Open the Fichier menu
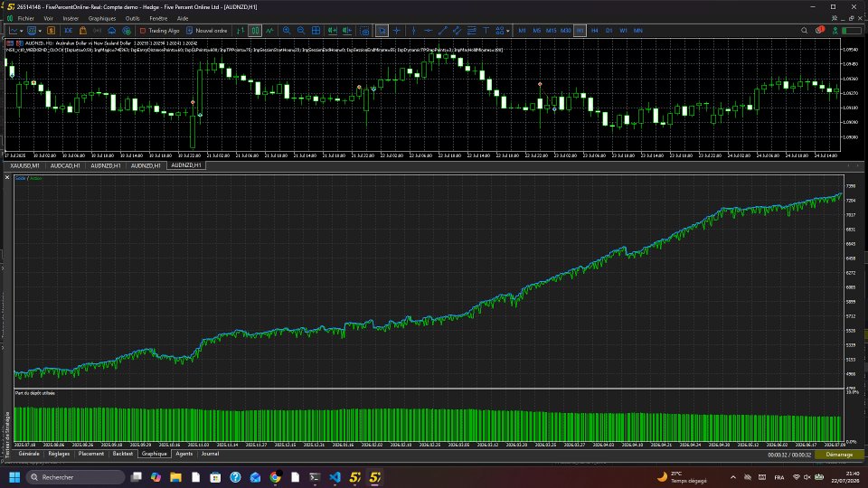The width and height of the screenshot is (868, 488). tap(25, 18)
